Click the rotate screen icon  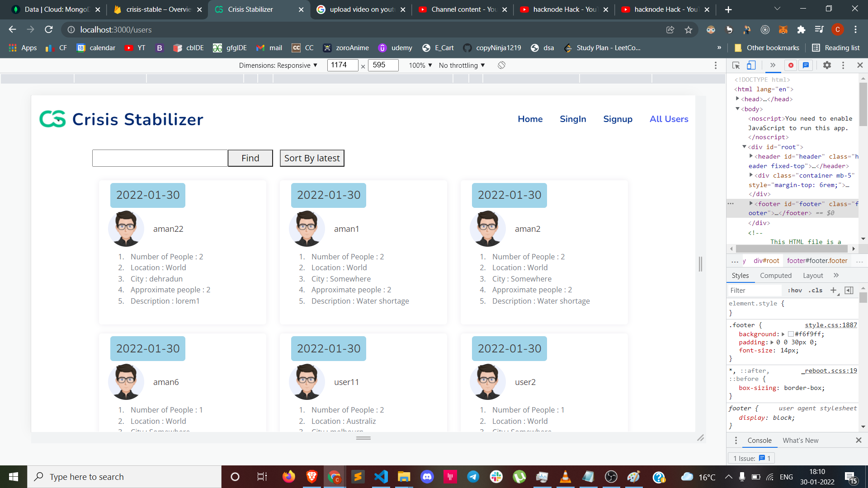[x=501, y=66]
